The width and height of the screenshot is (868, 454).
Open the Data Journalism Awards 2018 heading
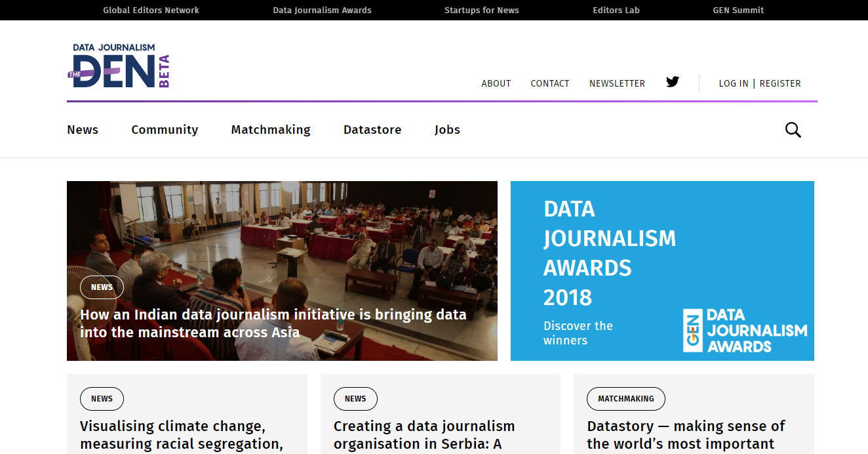(x=610, y=253)
